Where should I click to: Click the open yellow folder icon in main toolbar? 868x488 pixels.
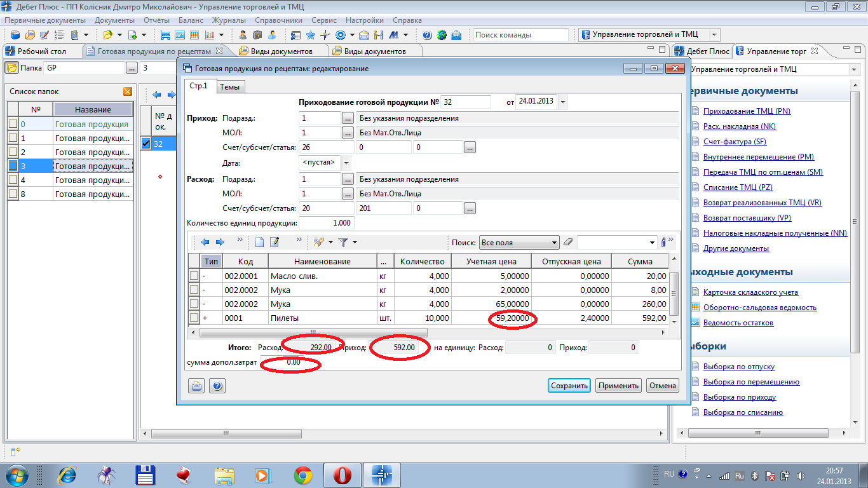(107, 35)
